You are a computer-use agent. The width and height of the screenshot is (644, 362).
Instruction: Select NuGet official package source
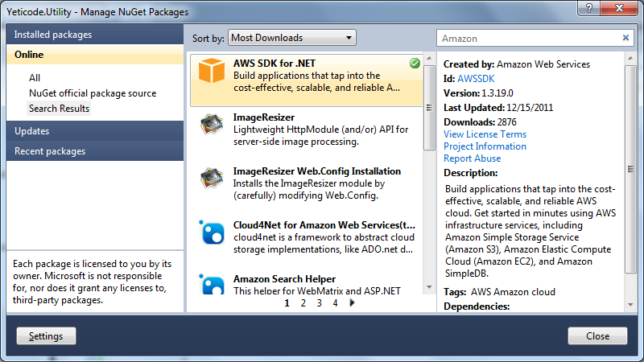pos(93,93)
